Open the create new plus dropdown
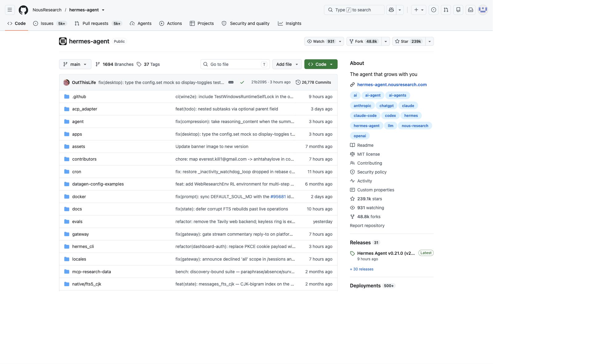 click(x=419, y=10)
